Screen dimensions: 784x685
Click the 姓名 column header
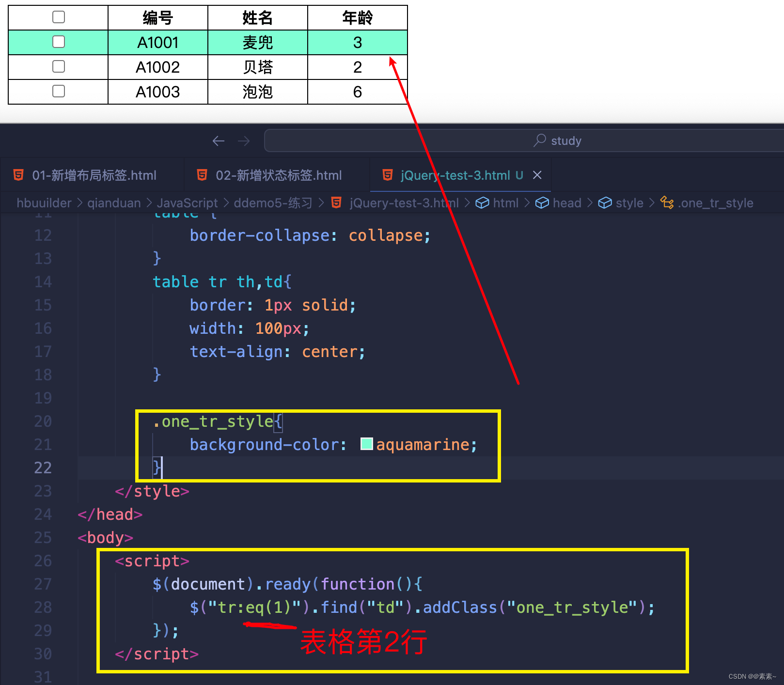pyautogui.click(x=258, y=18)
